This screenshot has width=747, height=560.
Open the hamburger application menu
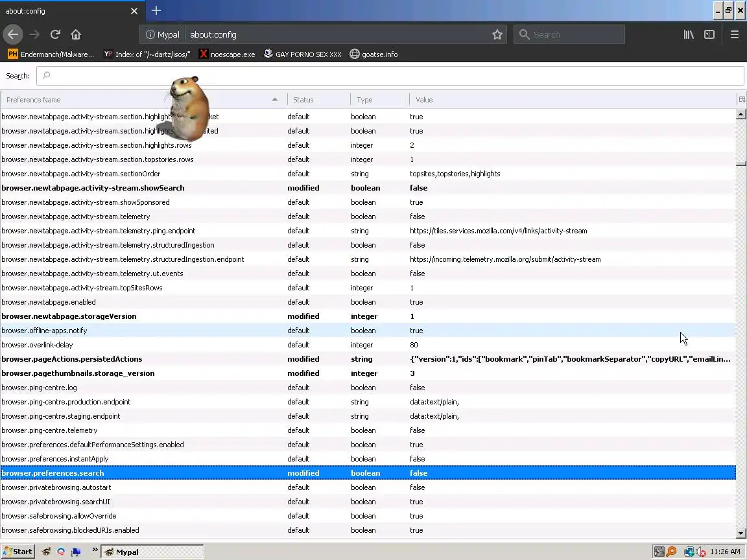(x=734, y=34)
